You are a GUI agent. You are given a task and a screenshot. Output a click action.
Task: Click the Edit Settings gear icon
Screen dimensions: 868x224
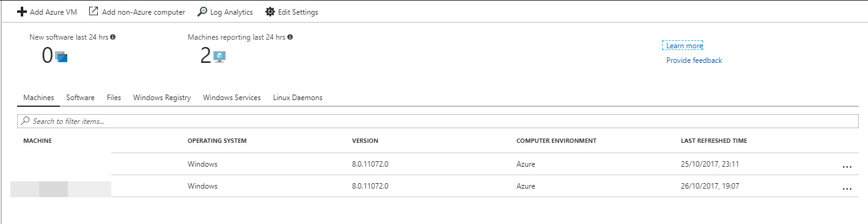pyautogui.click(x=270, y=12)
